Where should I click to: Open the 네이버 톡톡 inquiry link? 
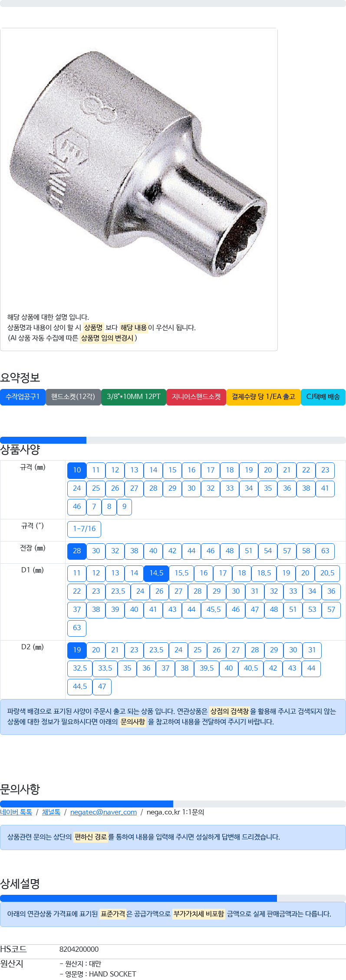tap(16, 812)
